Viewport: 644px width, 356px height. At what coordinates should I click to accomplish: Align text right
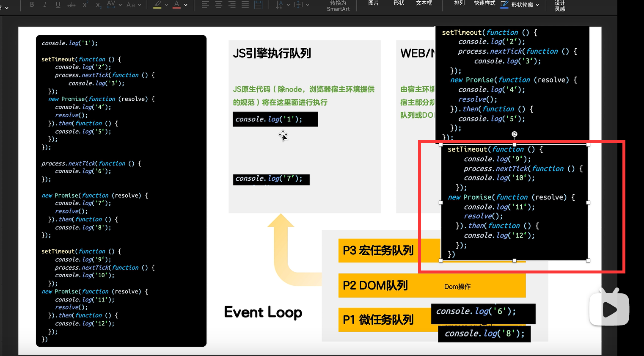pyautogui.click(x=232, y=5)
